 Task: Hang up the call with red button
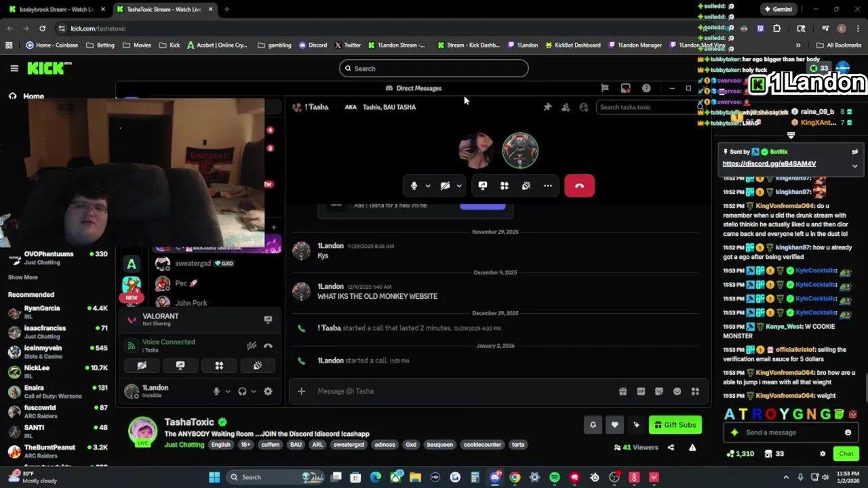[580, 186]
